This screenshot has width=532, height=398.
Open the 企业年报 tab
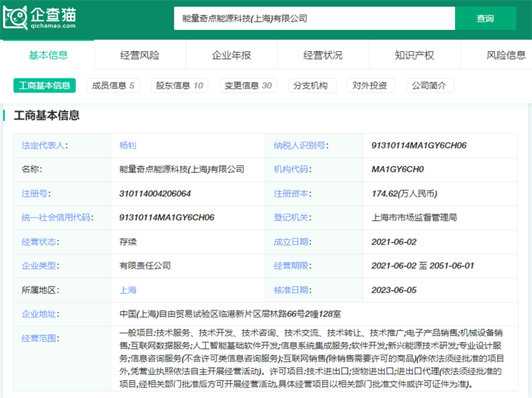tap(232, 55)
